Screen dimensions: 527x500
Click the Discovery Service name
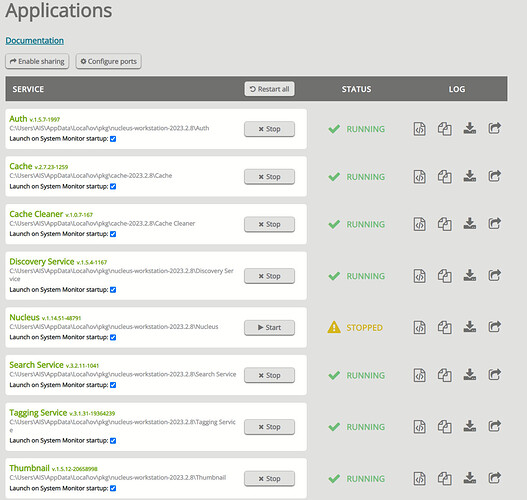[x=42, y=261]
